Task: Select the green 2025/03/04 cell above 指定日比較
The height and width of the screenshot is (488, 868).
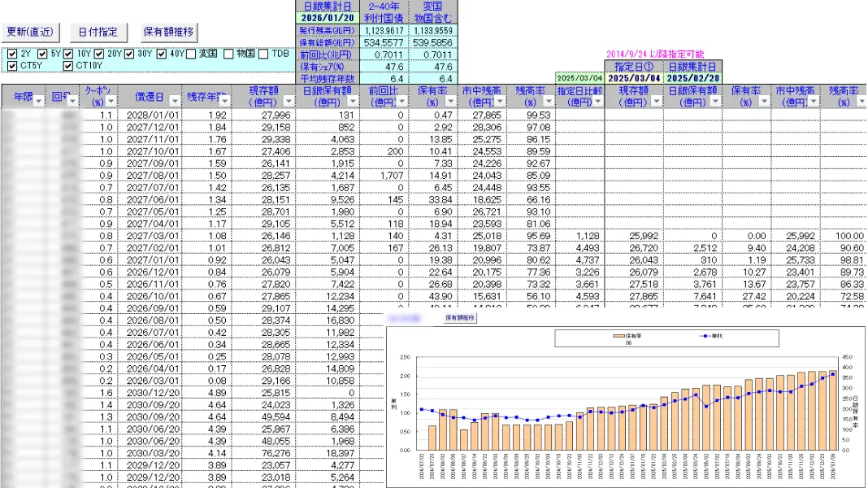Action: (x=579, y=78)
